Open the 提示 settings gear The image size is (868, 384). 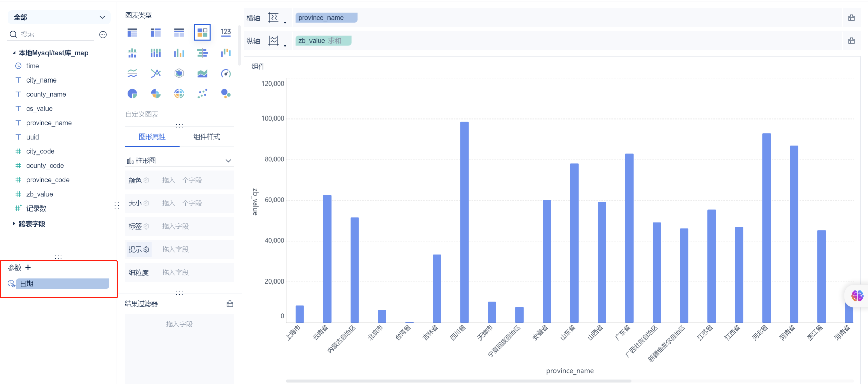(146, 250)
